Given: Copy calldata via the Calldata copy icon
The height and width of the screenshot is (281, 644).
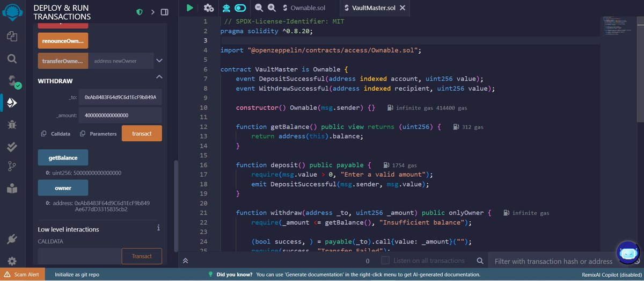Looking at the screenshot, I should tap(45, 134).
